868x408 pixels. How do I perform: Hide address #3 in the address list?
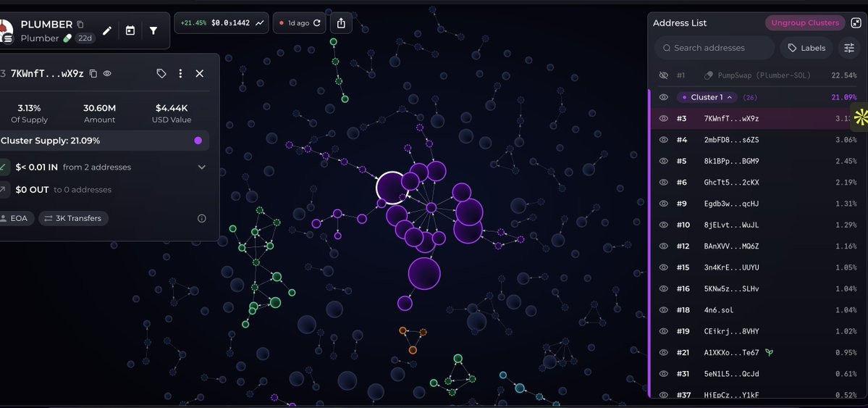tap(664, 118)
